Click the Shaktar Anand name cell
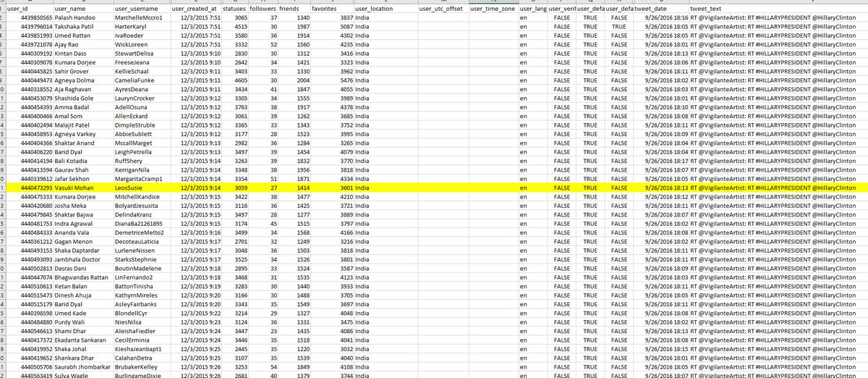The image size is (868, 378). 83,143
